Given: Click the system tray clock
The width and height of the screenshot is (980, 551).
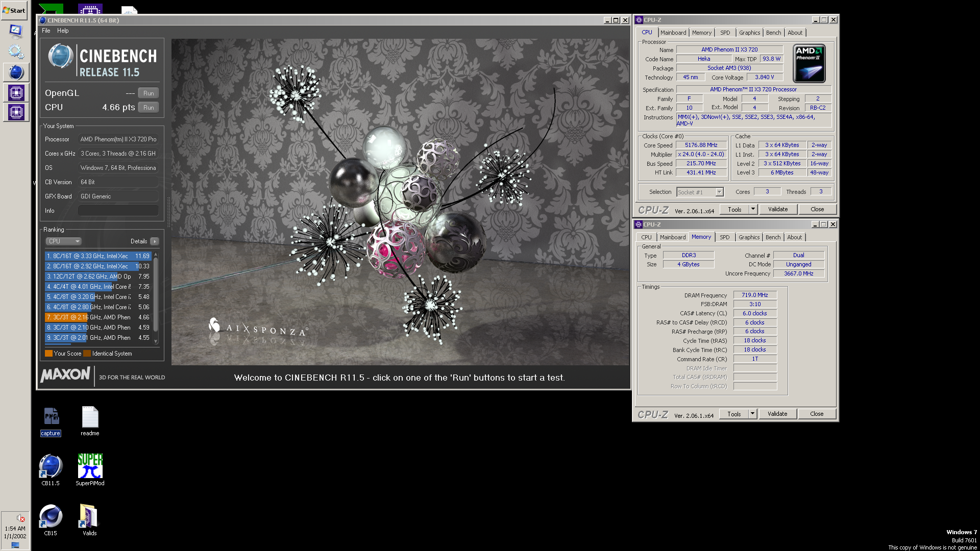Looking at the screenshot, I should [x=15, y=533].
